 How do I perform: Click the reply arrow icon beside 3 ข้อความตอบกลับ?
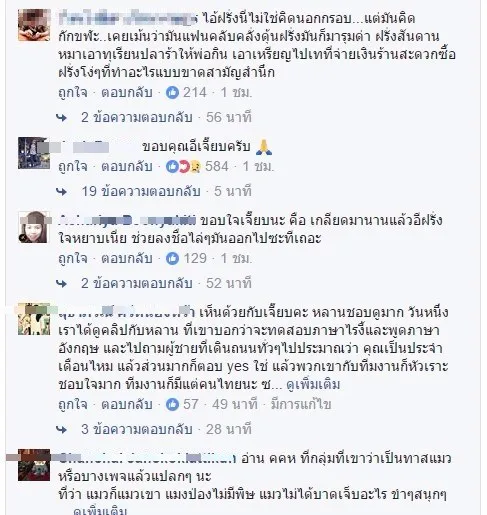click(62, 429)
